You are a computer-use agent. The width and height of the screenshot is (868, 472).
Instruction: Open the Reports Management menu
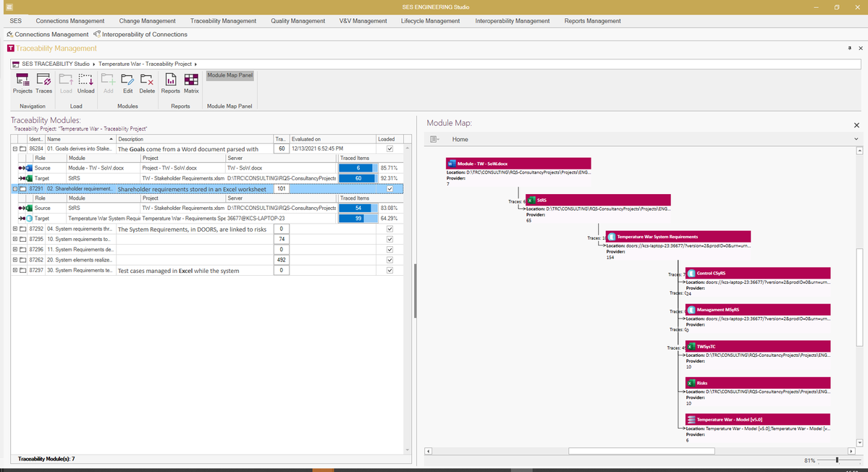(592, 21)
